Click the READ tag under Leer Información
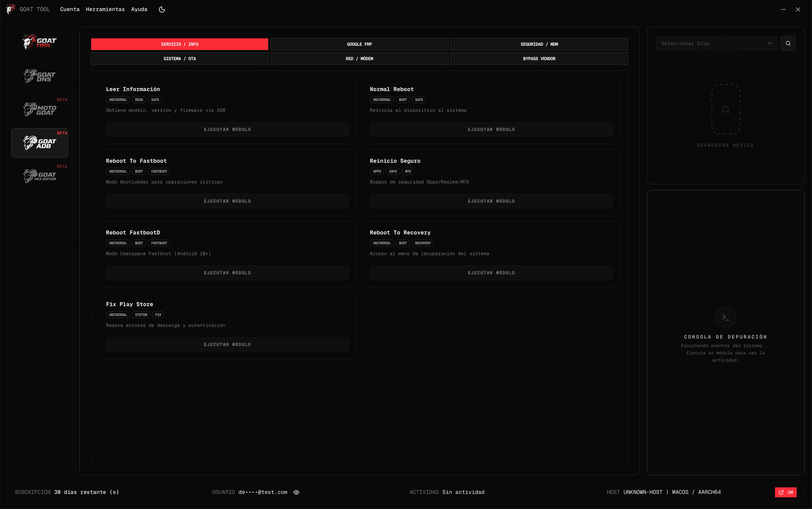The width and height of the screenshot is (812, 509). (x=139, y=100)
